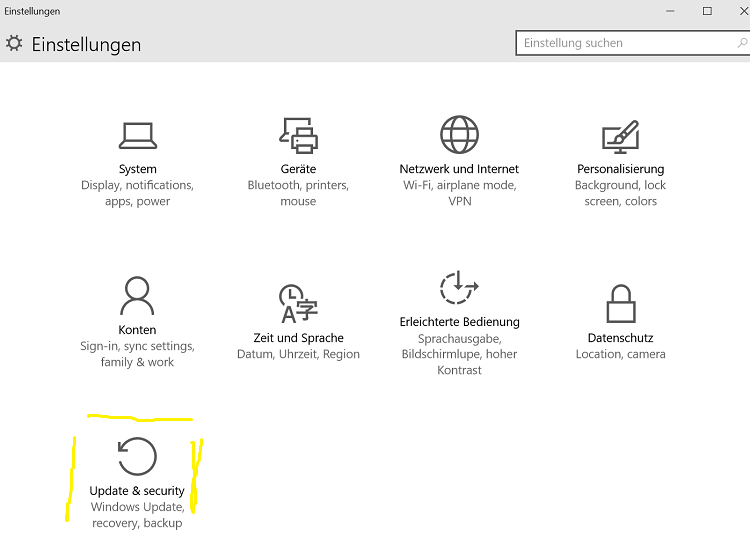Open Netzwerk und Internet globe icon

coord(459,134)
